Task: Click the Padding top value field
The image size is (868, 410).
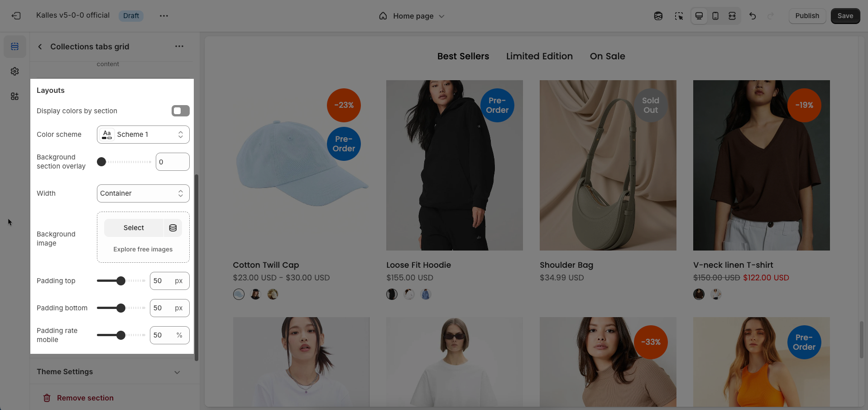Action: pyautogui.click(x=170, y=281)
